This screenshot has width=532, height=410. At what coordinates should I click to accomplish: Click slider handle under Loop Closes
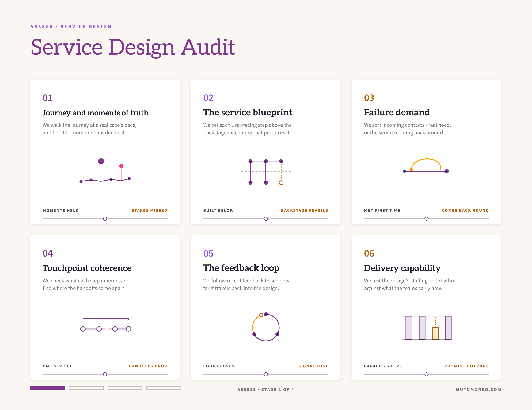pyautogui.click(x=266, y=374)
